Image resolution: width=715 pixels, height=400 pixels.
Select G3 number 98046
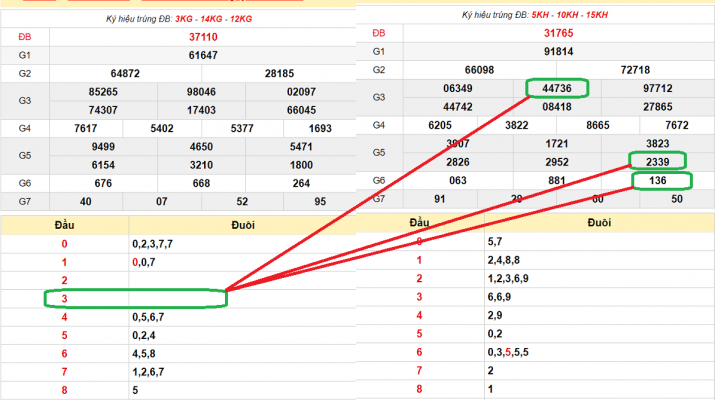click(201, 92)
